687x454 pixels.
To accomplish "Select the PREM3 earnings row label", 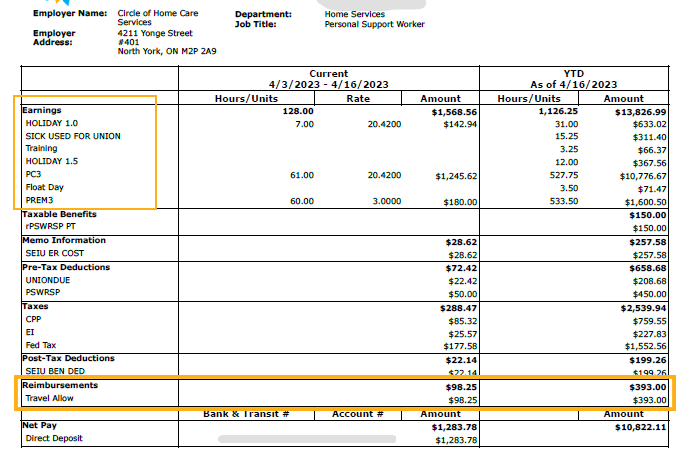I will coord(41,200).
